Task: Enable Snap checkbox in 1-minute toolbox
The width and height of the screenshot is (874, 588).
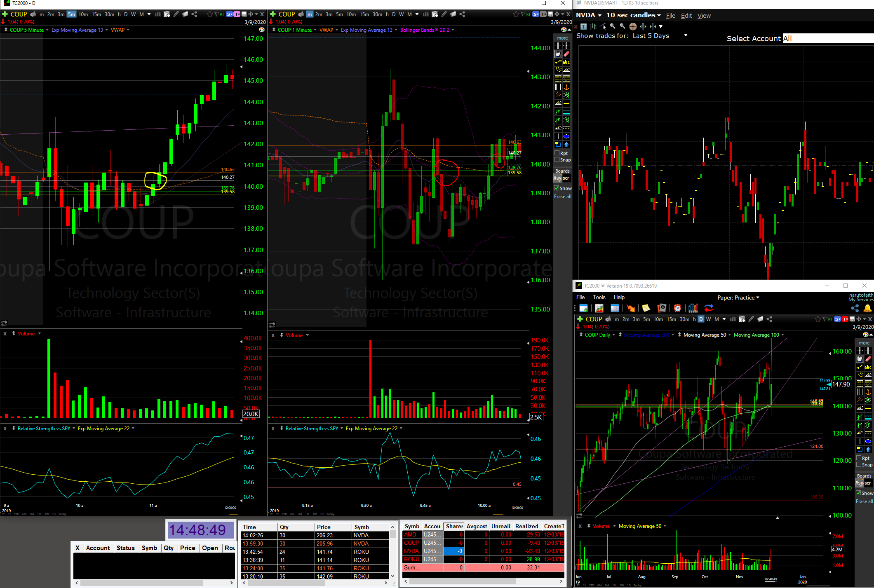Action: click(x=557, y=159)
